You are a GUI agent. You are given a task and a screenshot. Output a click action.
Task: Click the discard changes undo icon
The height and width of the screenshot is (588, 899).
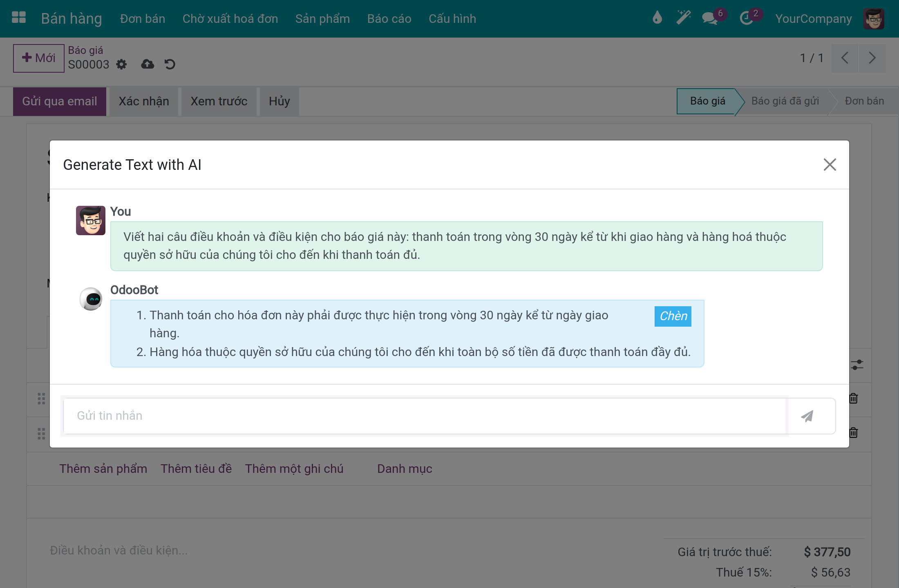point(170,64)
